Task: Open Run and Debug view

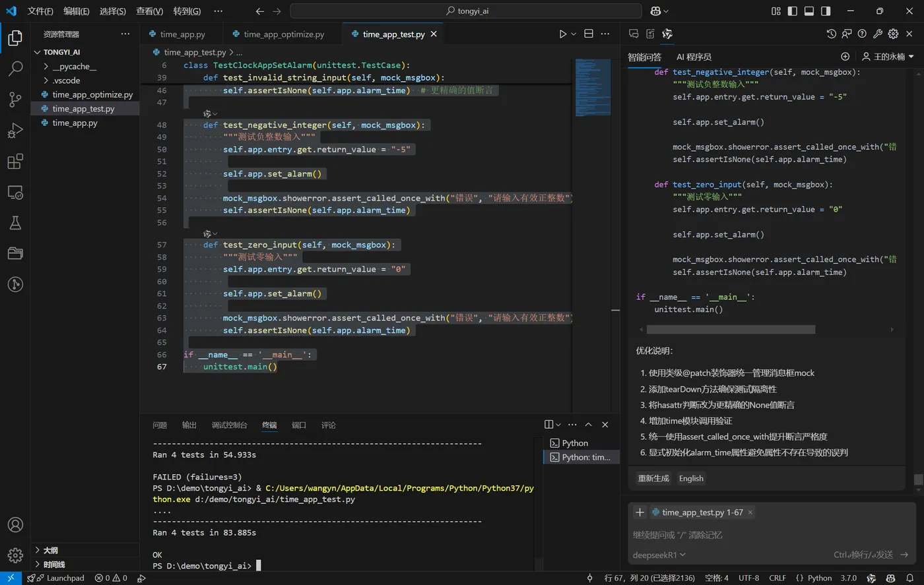Action: coord(15,131)
